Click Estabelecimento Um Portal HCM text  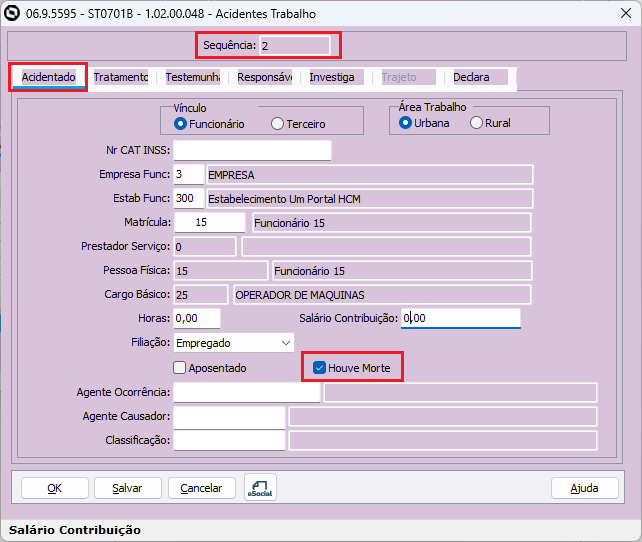pyautogui.click(x=285, y=199)
